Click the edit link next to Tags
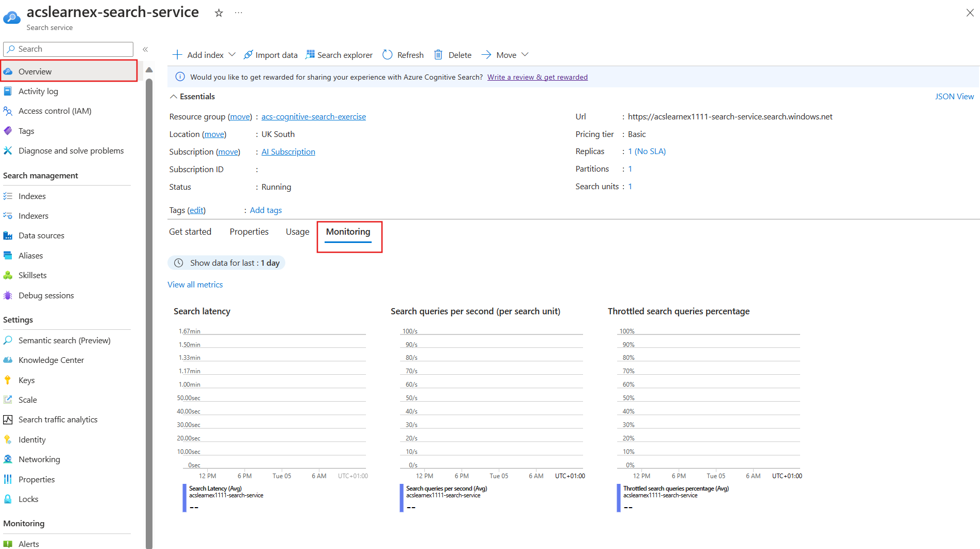 (x=196, y=210)
